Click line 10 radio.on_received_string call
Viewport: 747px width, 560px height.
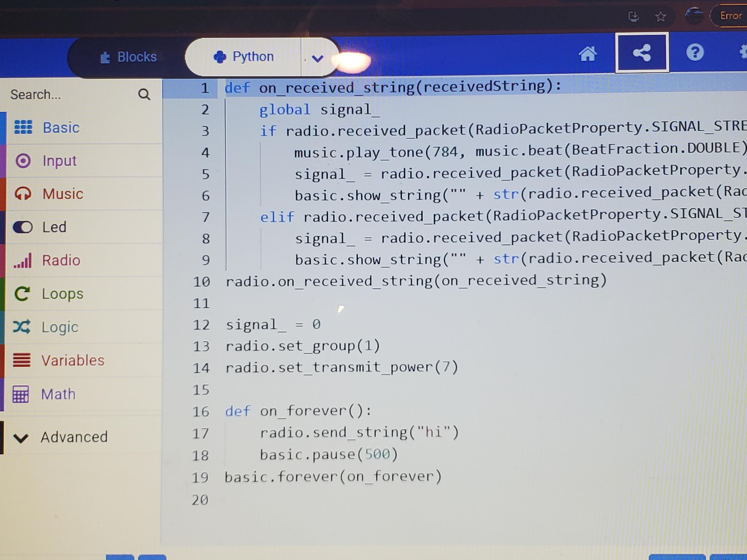(x=416, y=281)
